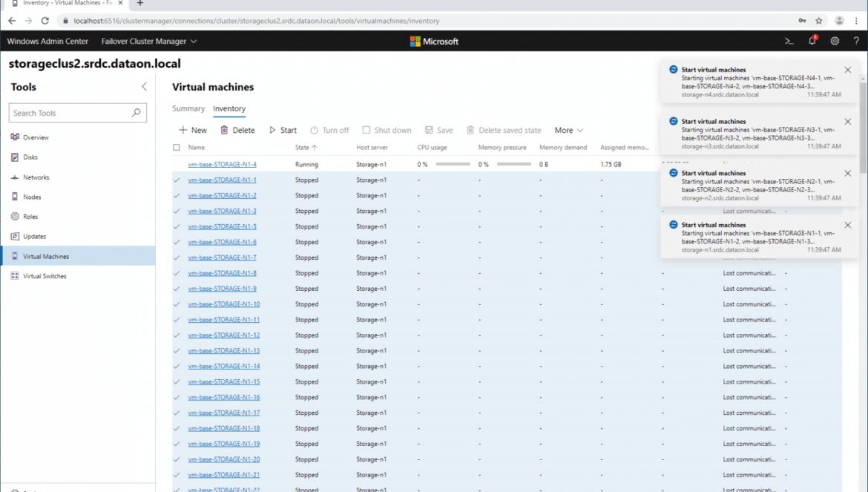Screen dimensions: 868x492
Task: Open the Nodes tool
Action: 32,197
